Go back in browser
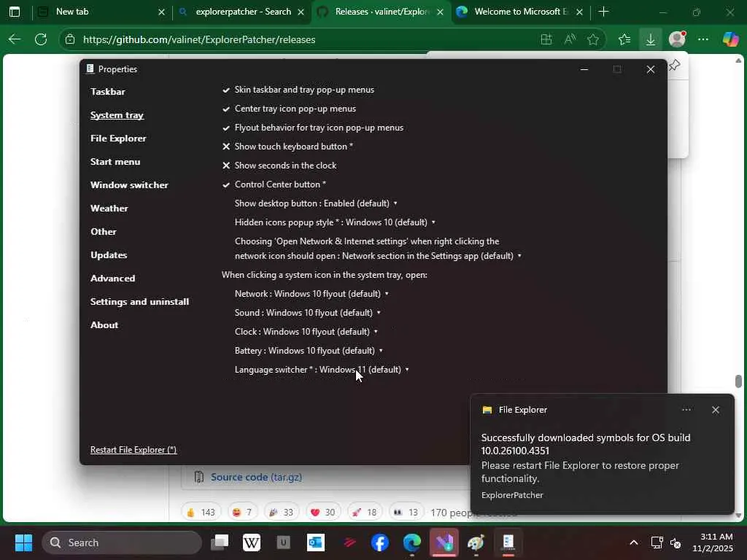747x560 pixels. pyautogui.click(x=15, y=39)
